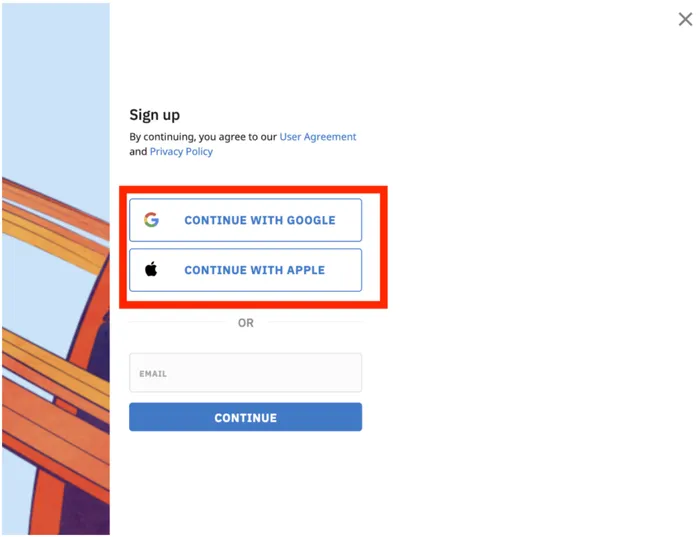
Task: Click the Google "G" logo icon
Action: pyautogui.click(x=151, y=220)
